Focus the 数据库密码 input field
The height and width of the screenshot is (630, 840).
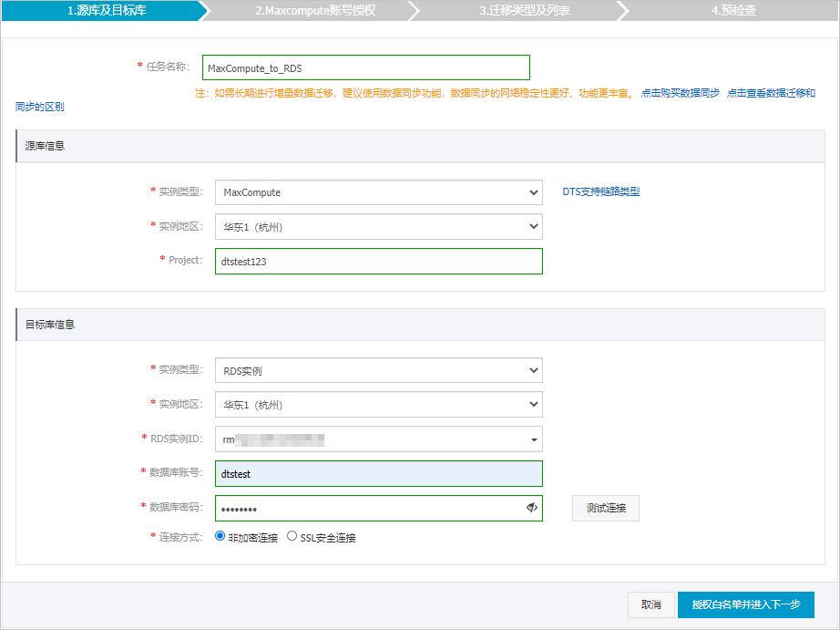tap(379, 509)
